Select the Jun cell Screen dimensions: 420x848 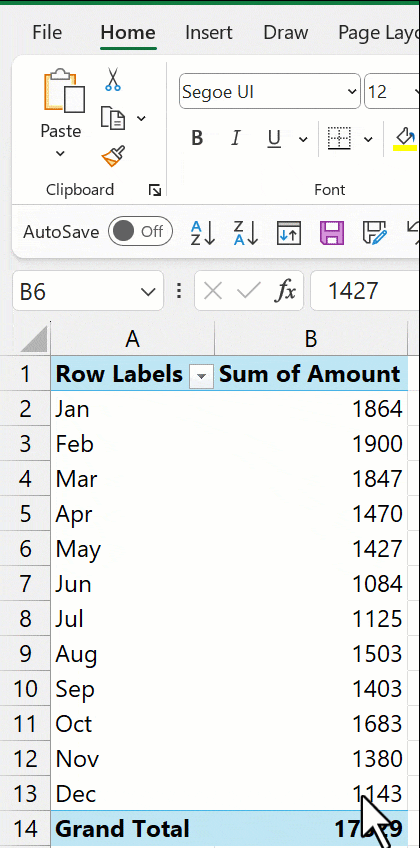[x=132, y=584]
